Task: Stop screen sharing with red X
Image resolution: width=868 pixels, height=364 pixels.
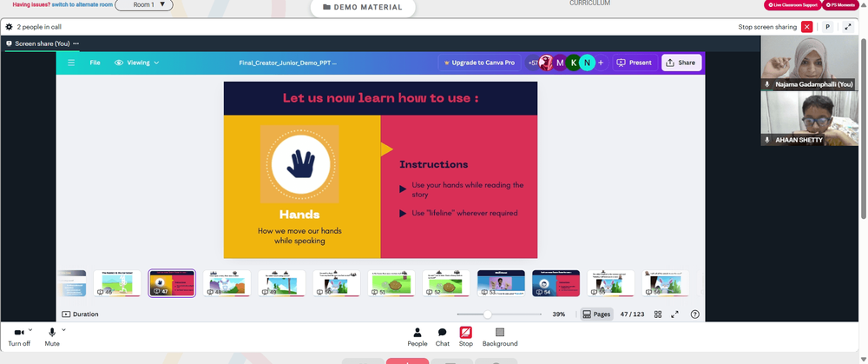Action: (x=806, y=27)
